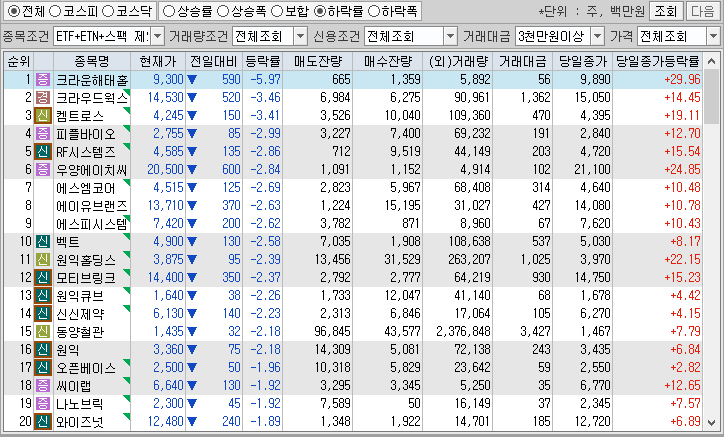
Task: Open the 신용조건 dropdown arrow
Action: click(x=450, y=36)
